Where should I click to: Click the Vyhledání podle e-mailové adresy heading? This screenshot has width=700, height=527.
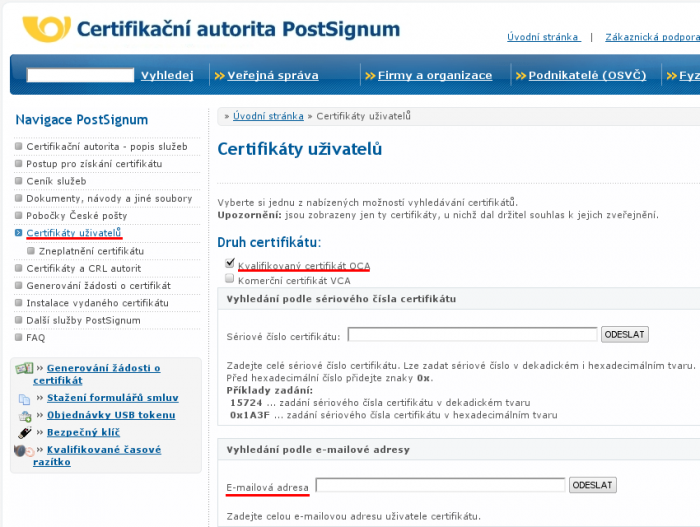pyautogui.click(x=318, y=450)
